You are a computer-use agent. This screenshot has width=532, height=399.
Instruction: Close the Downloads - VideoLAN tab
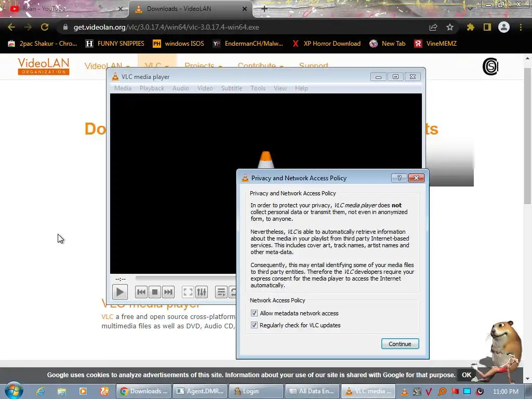(x=245, y=9)
